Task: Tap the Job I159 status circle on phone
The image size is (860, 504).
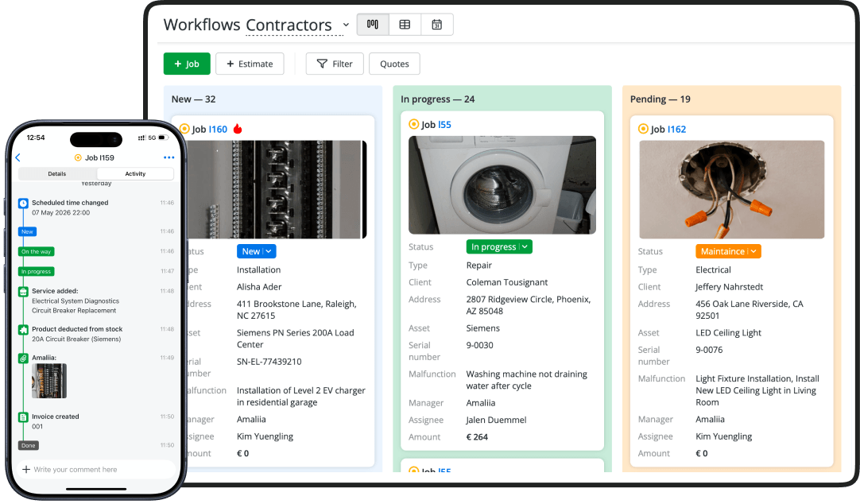Action: [x=78, y=157]
